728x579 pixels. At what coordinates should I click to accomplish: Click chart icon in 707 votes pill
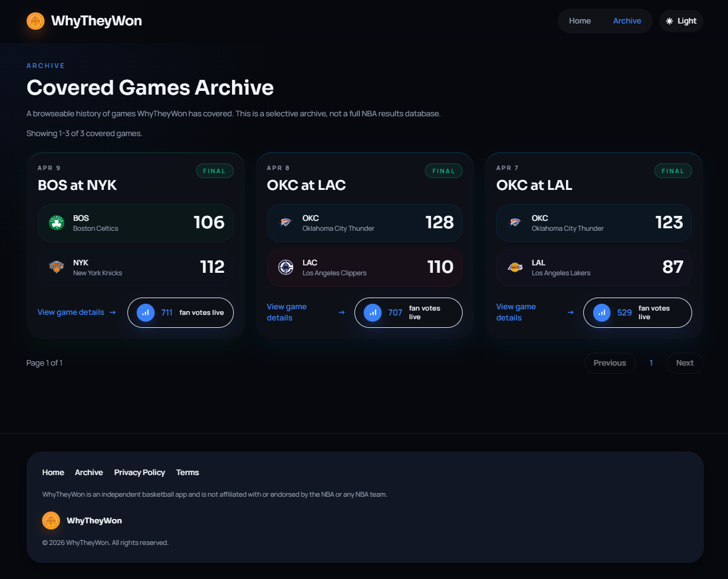[372, 312]
